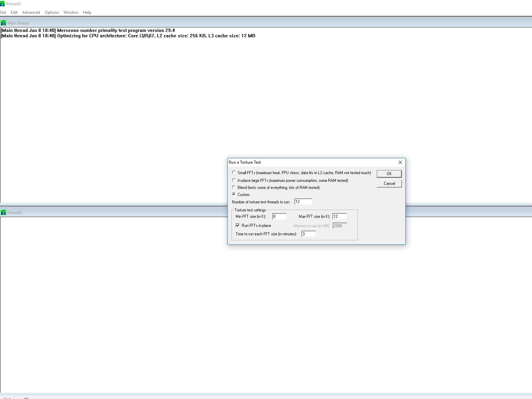The image size is (532, 399).
Task: Open the Advanced menu
Action: [31, 12]
